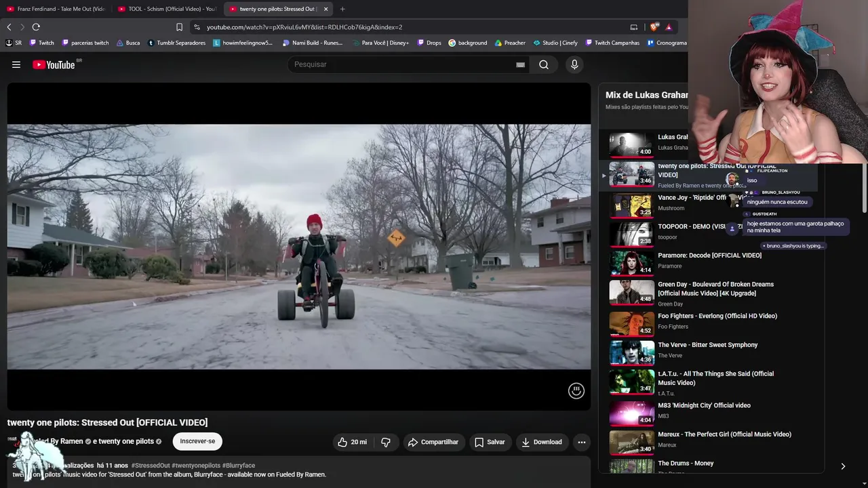
Task: Open the Busca bookmark
Action: [128, 43]
